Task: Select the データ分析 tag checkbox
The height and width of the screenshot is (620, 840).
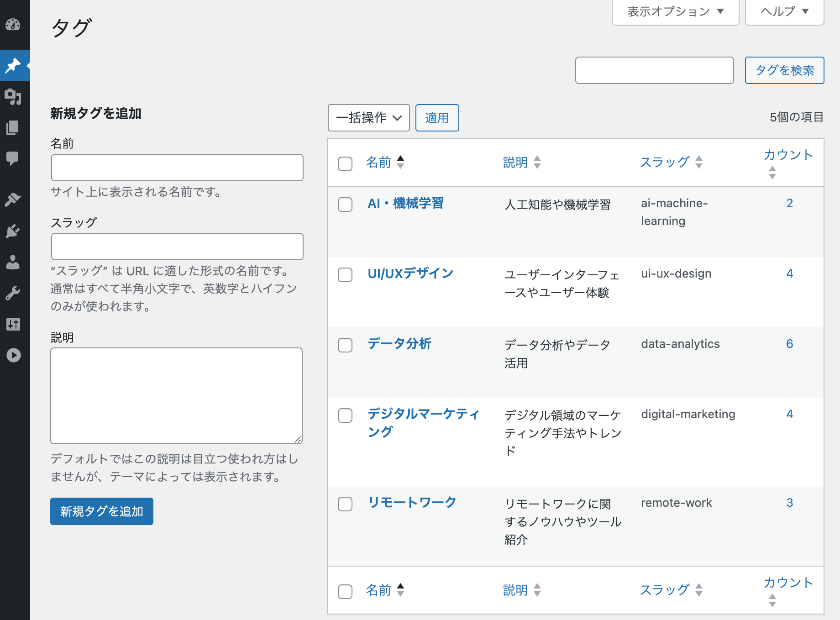Action: (x=345, y=345)
